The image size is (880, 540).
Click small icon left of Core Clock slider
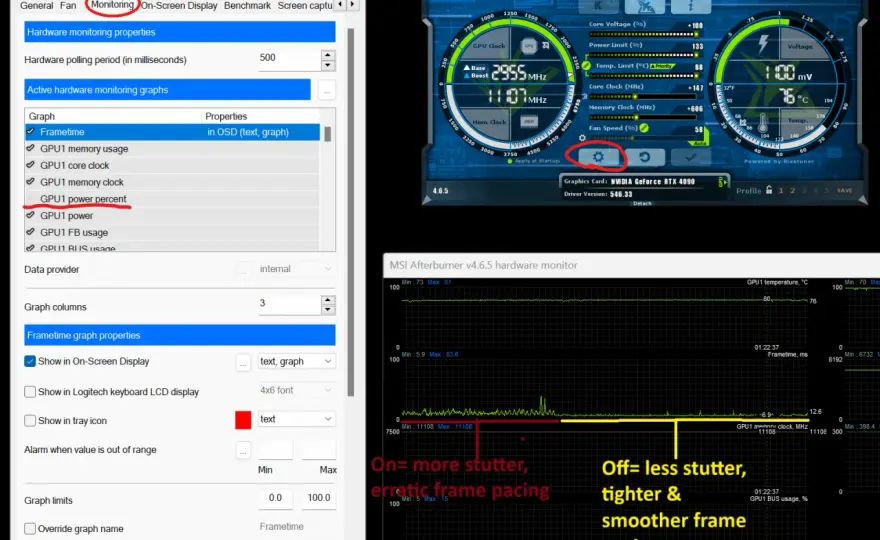(x=584, y=97)
